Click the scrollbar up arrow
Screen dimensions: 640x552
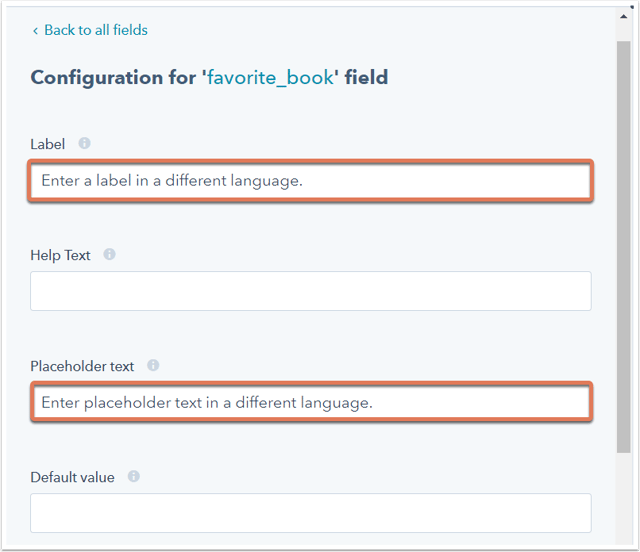[x=623, y=17]
